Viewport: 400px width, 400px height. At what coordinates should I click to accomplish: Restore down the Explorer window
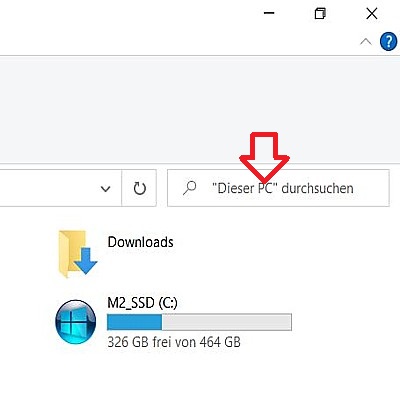pos(320,14)
